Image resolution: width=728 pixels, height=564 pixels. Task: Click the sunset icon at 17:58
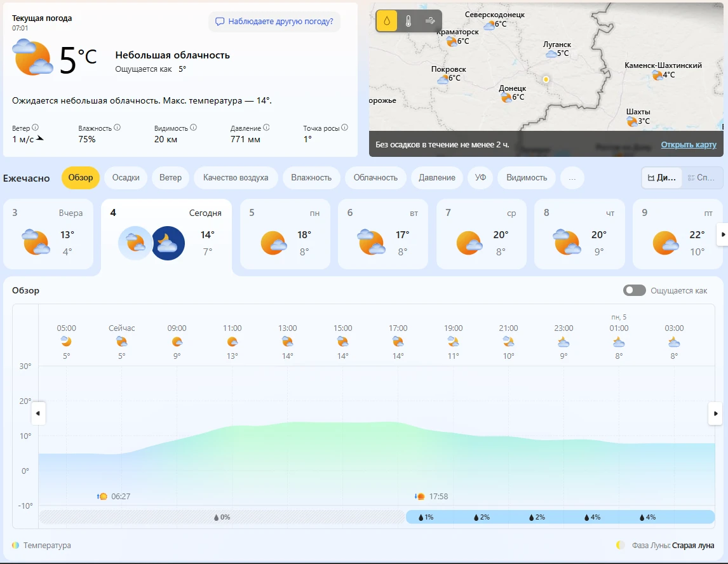click(x=420, y=496)
